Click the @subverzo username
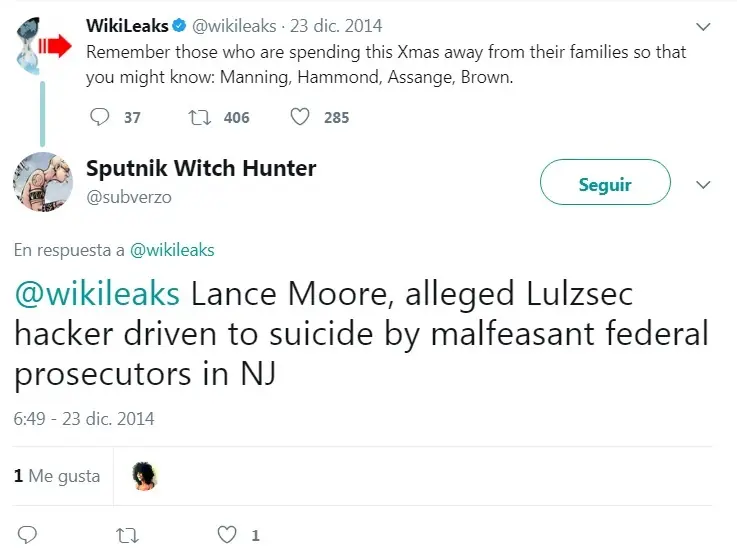The width and height of the screenshot is (737, 556). pos(129,197)
